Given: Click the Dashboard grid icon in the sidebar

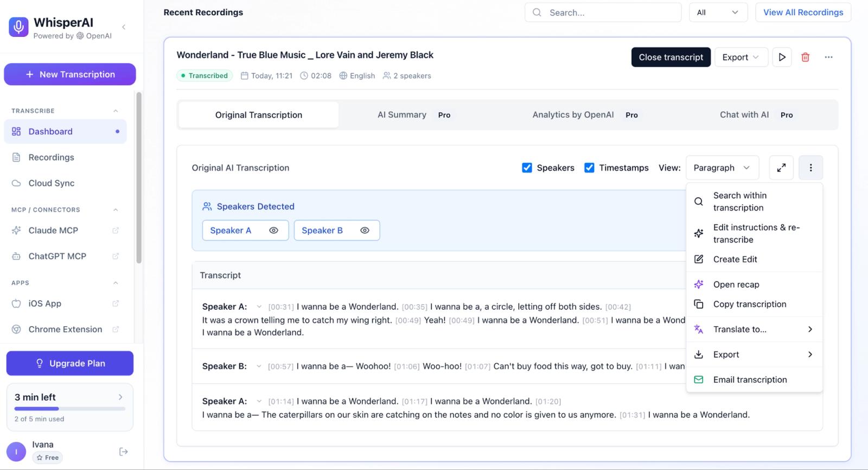Looking at the screenshot, I should 16,131.
